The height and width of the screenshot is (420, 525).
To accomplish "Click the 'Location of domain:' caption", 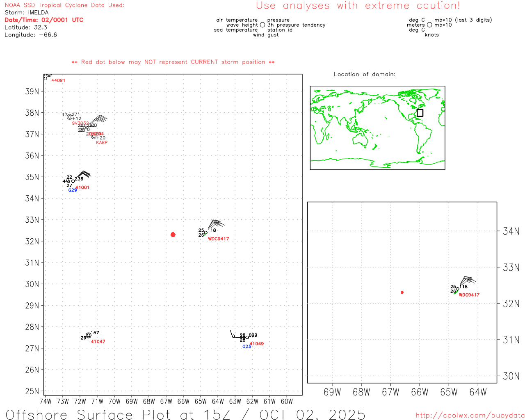I will pos(365,74).
